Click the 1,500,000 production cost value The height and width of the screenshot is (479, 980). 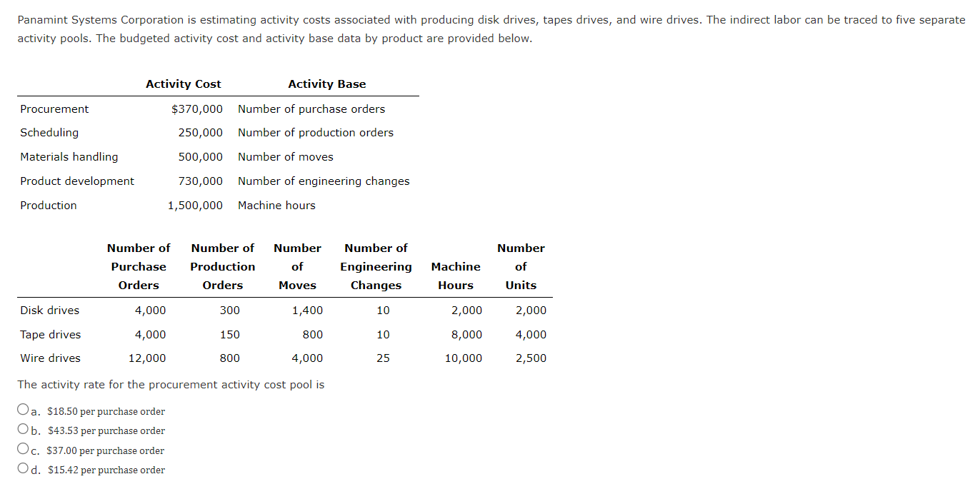click(195, 206)
